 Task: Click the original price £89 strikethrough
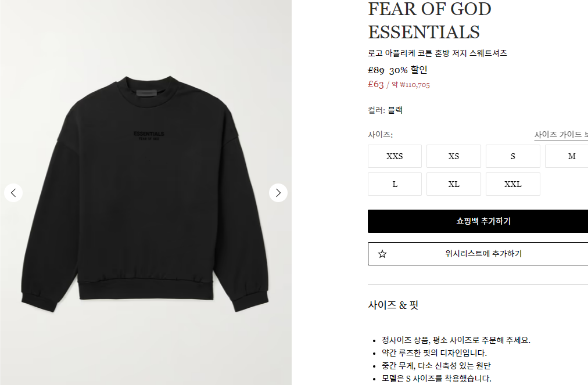pos(376,70)
